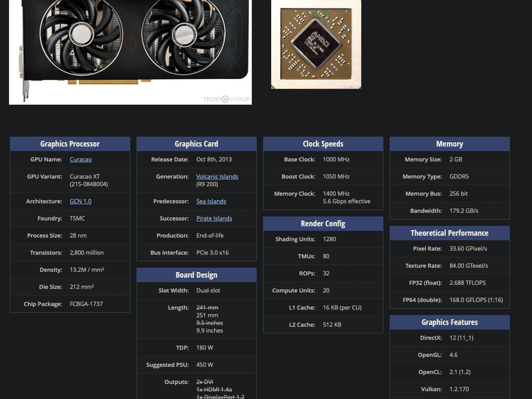
Task: Click the 13.2M / mm² density value
Action: click(x=87, y=270)
